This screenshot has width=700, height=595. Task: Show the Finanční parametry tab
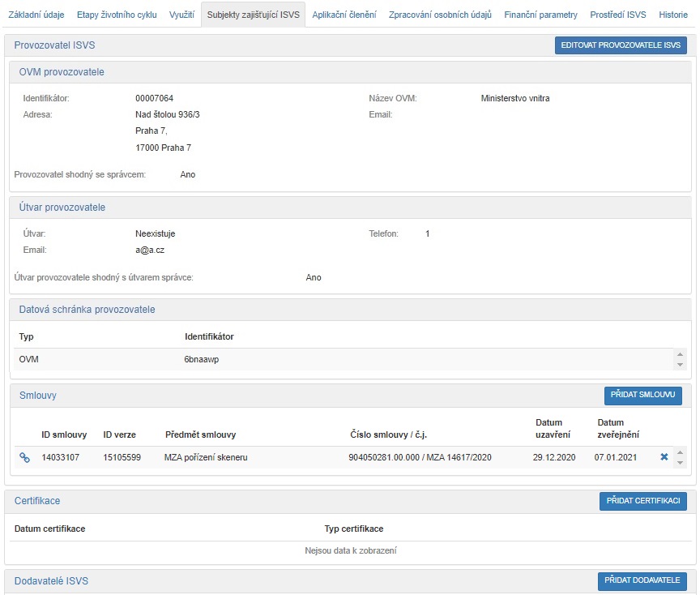[540, 15]
